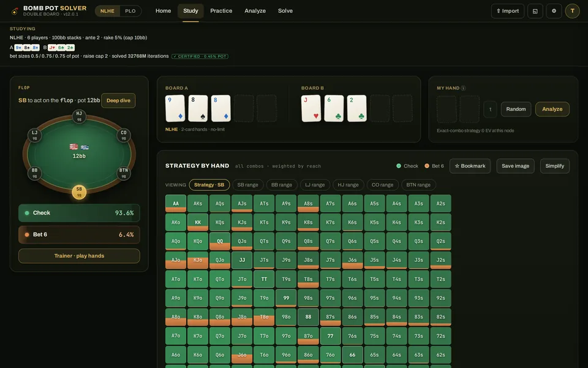Click the small swap button left of Random

(x=490, y=109)
